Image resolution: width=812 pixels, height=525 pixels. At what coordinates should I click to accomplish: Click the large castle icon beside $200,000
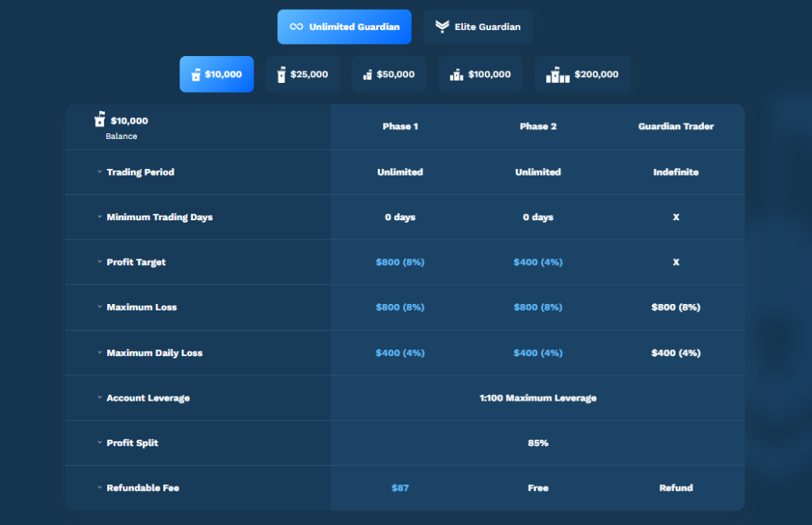pos(558,75)
